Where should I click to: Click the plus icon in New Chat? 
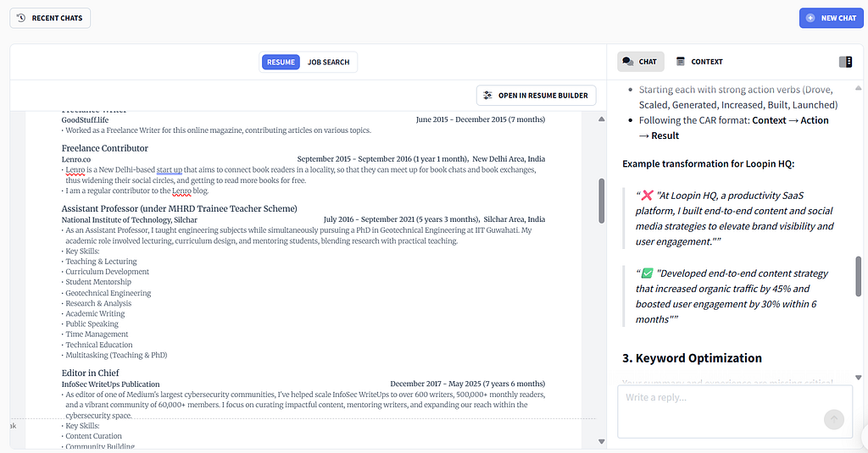click(x=810, y=19)
